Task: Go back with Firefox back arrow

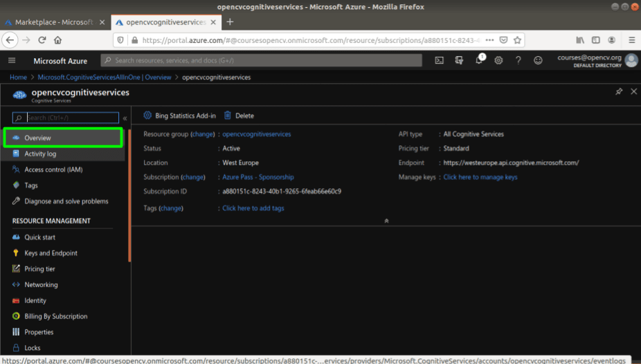Action: click(x=10, y=40)
